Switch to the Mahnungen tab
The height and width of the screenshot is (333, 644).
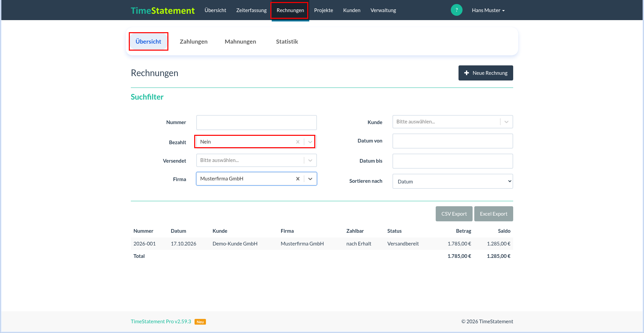pyautogui.click(x=240, y=42)
